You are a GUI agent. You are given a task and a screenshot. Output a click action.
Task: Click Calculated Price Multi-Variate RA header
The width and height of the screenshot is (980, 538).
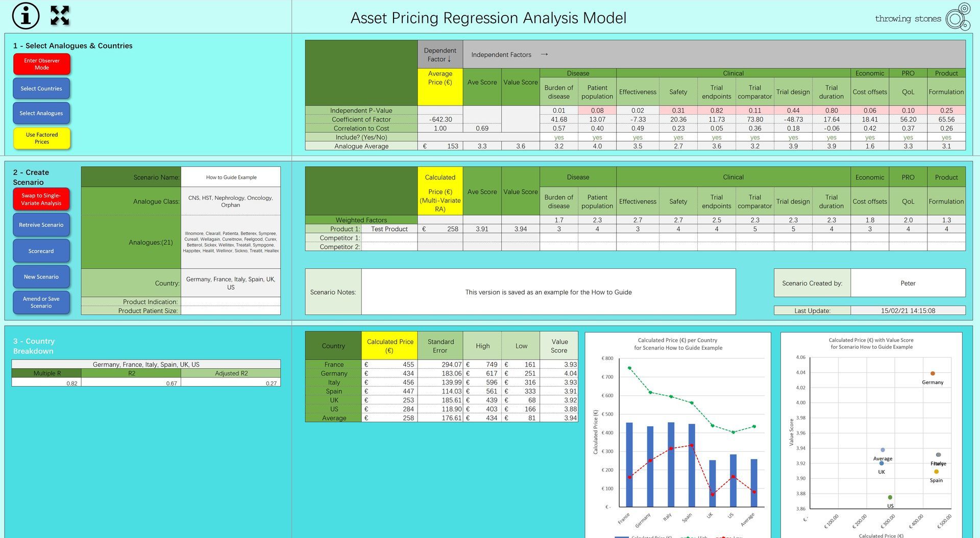click(x=440, y=191)
